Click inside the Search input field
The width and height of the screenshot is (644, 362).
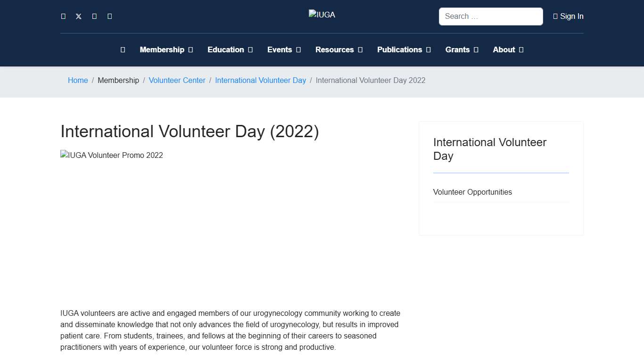(x=490, y=16)
